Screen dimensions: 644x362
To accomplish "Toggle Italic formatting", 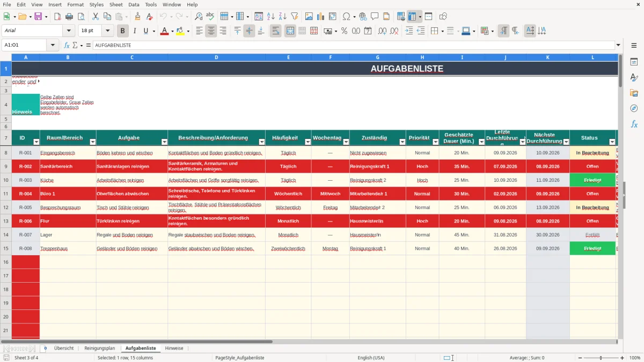I will [135, 31].
